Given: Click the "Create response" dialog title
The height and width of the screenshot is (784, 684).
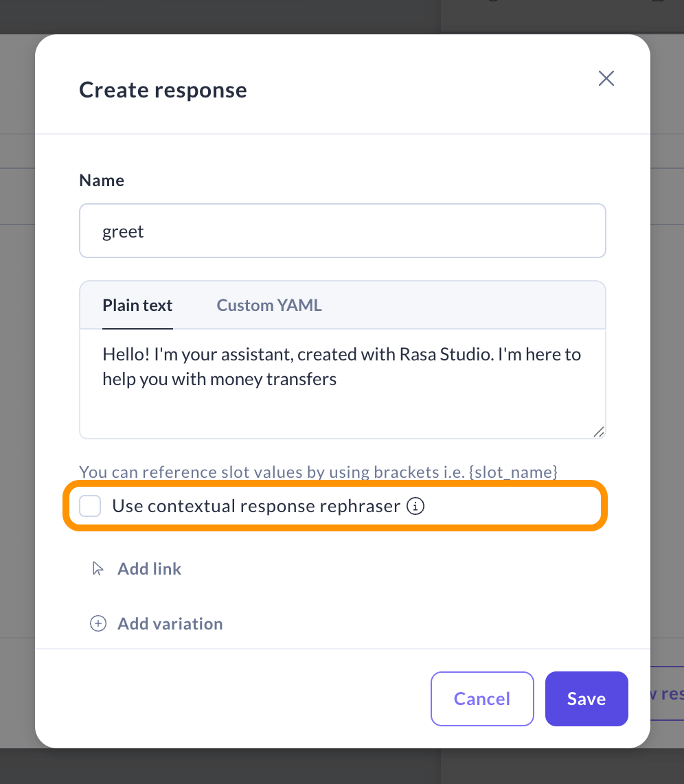Looking at the screenshot, I should (163, 90).
